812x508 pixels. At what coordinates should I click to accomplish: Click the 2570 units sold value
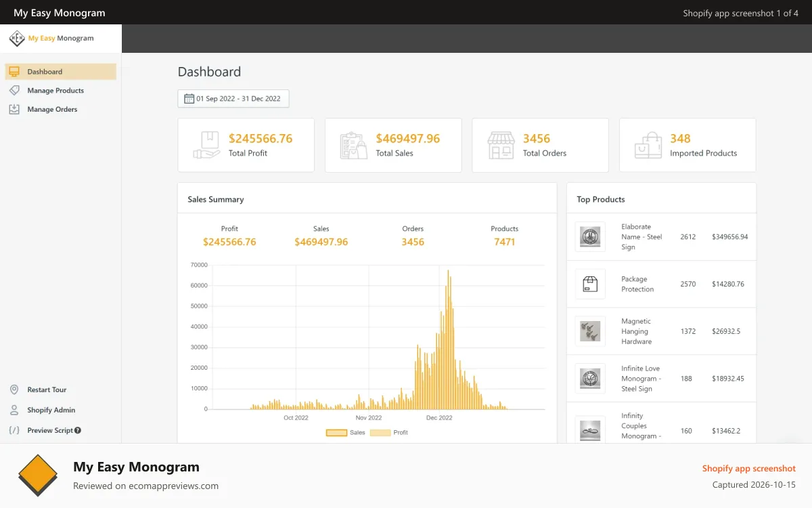688,284
